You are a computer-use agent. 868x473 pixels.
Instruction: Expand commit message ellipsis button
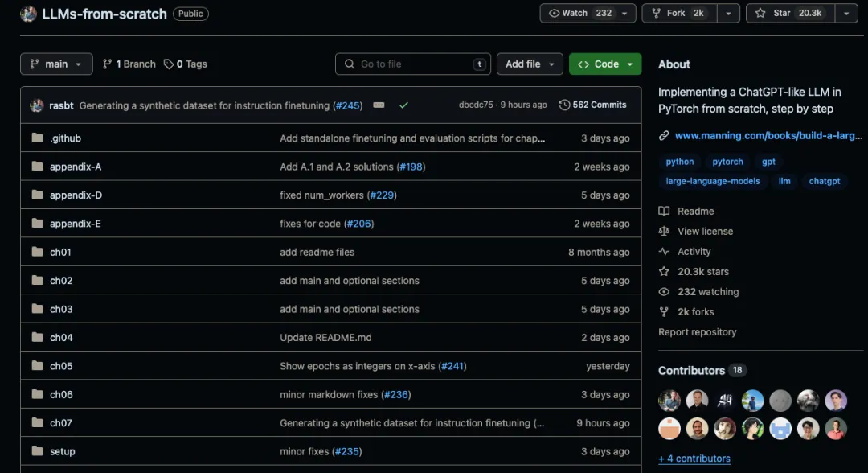coord(379,105)
